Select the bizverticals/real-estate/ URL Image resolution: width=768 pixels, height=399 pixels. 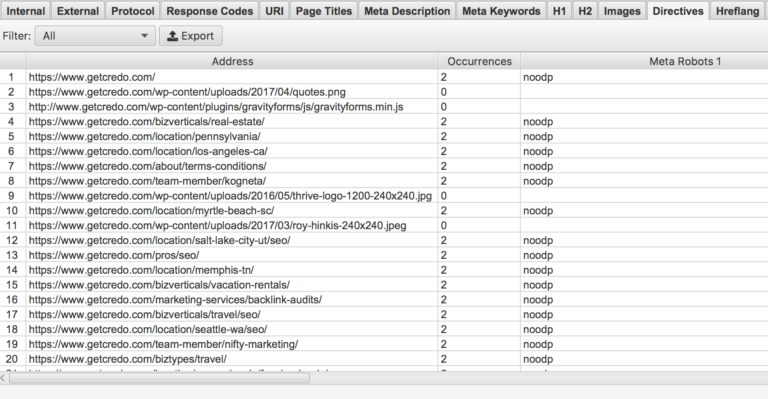pyautogui.click(x=146, y=121)
